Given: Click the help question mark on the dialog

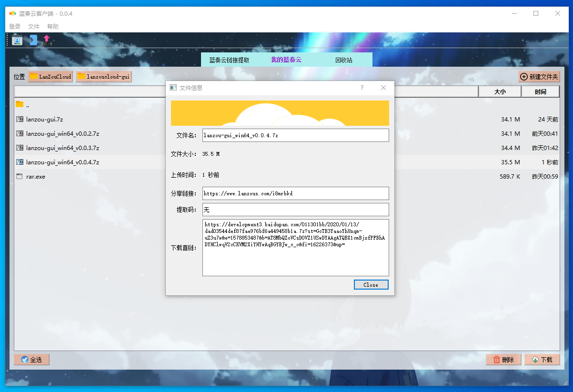Looking at the screenshot, I should [362, 88].
